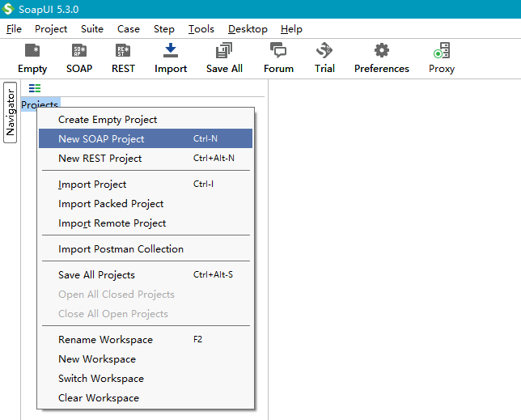Screen dimensions: 521x420
Task: Choose Import Project from context menu
Action: [x=146, y=184]
